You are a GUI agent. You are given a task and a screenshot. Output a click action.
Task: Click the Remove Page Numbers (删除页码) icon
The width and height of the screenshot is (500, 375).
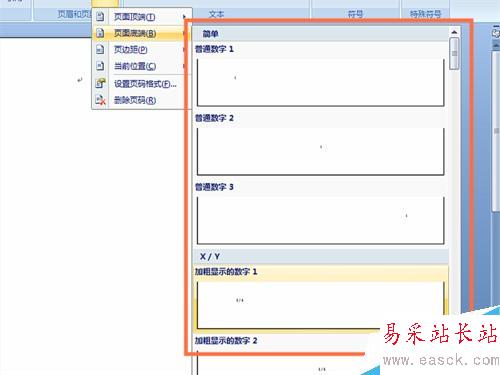click(x=100, y=100)
